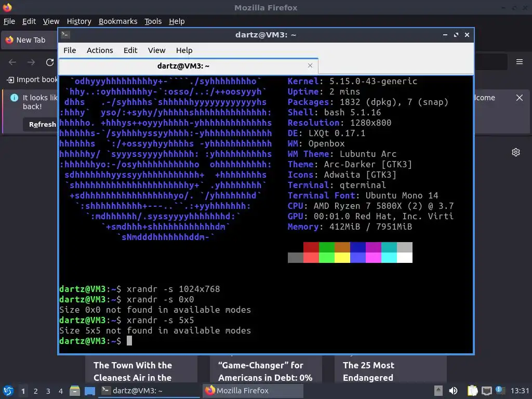This screenshot has height=399, width=532.
Task: Go back in Firefox history
Action: [x=12, y=62]
